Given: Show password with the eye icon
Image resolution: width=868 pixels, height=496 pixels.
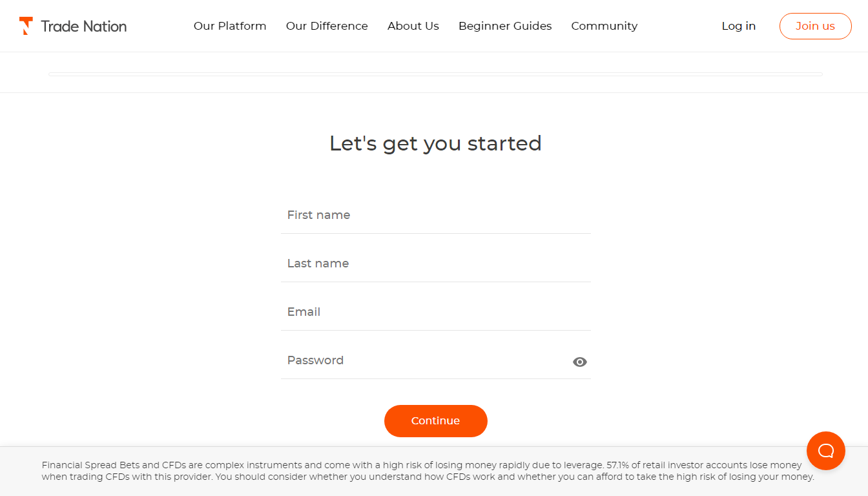Looking at the screenshot, I should click(x=580, y=362).
